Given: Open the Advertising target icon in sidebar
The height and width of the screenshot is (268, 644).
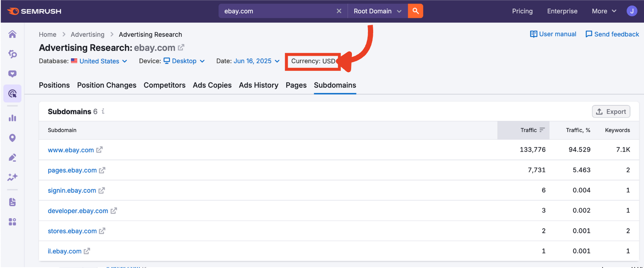Looking at the screenshot, I should [x=12, y=94].
